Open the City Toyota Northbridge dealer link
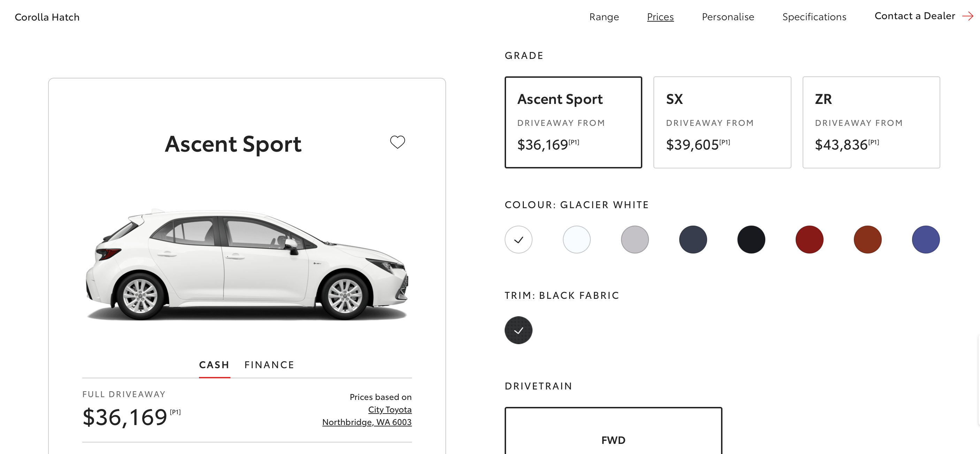The height and width of the screenshot is (454, 980). [367, 416]
